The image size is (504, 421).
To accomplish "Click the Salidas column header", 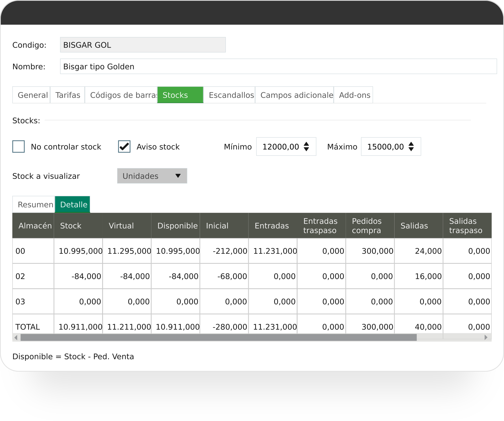I will [x=418, y=226].
